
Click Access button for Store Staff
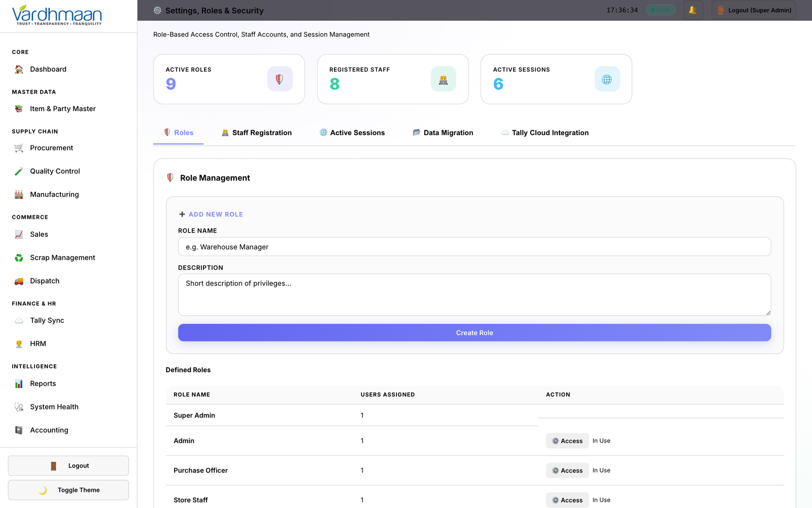coord(567,500)
